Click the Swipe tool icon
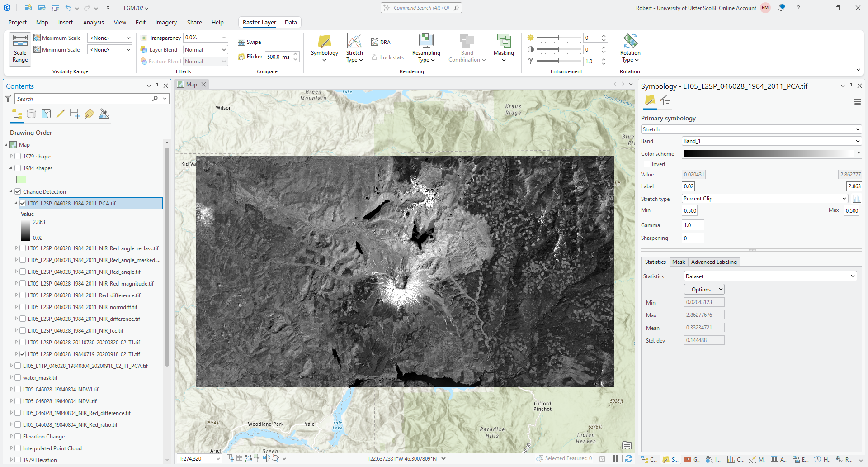 click(242, 42)
